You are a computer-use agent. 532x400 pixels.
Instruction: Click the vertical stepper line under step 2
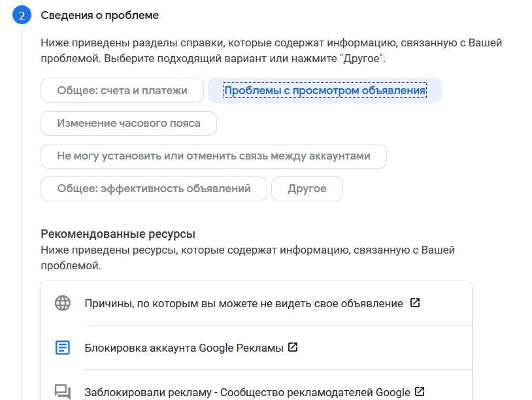[22, 214]
